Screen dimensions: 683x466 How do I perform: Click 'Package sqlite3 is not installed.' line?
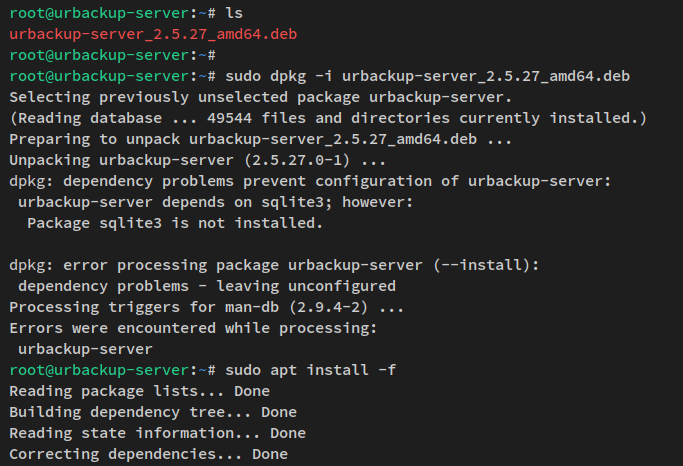pyautogui.click(x=175, y=223)
